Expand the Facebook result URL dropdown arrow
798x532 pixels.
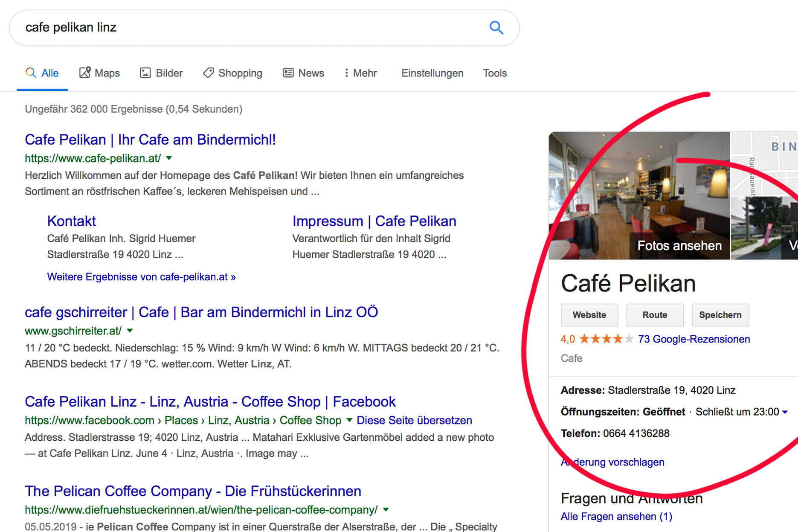[x=349, y=420]
